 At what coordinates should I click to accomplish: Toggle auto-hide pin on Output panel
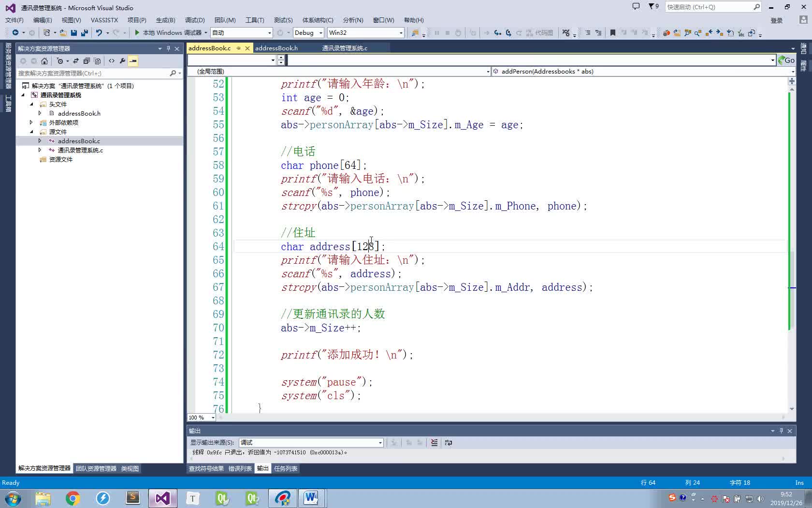pyautogui.click(x=781, y=431)
